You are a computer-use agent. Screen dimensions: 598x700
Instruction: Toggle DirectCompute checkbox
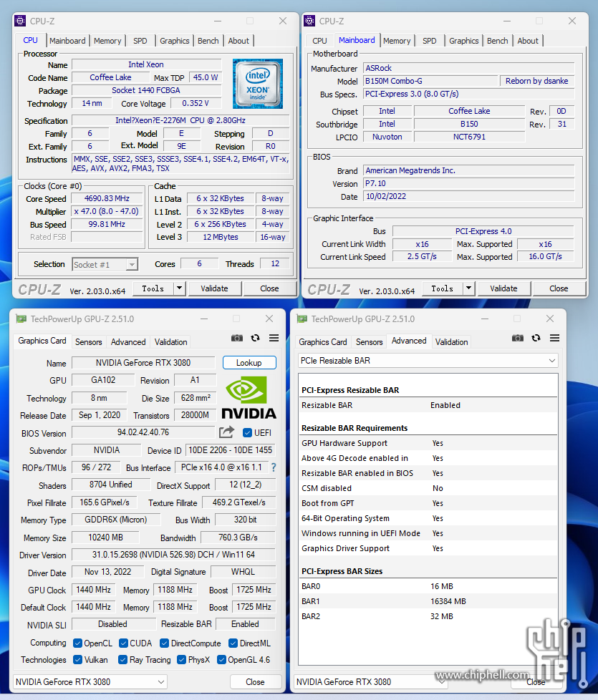[x=164, y=643]
